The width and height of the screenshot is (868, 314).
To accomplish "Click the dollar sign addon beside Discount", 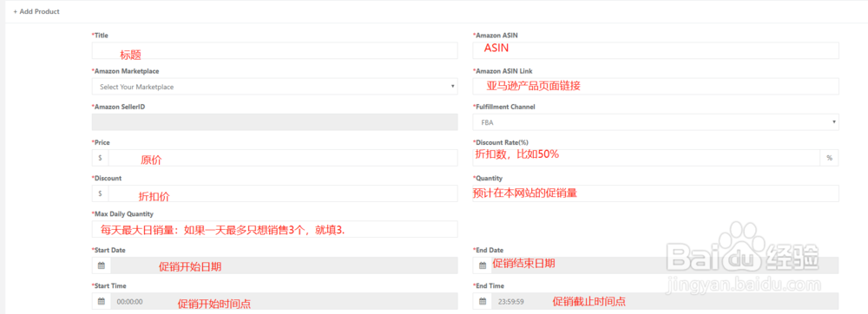I will (x=100, y=193).
